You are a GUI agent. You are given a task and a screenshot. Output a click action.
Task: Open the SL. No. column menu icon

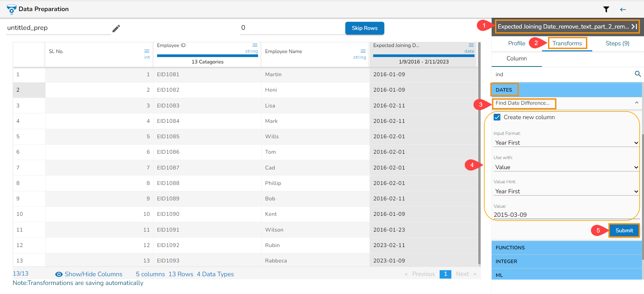147,51
